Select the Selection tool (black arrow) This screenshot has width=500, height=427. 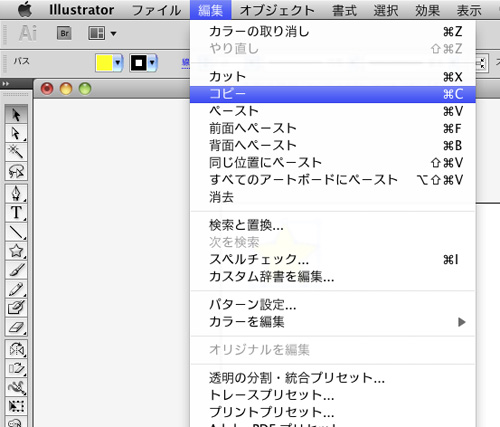tap(16, 114)
